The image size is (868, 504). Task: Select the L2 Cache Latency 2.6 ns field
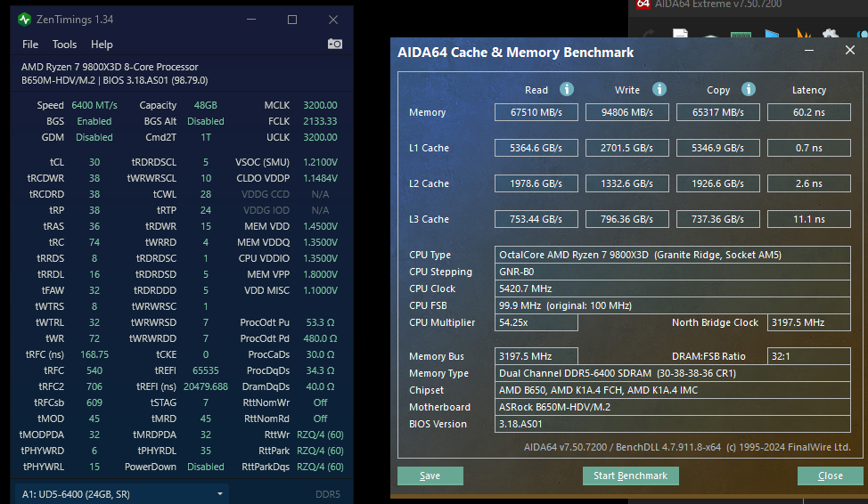[809, 183]
